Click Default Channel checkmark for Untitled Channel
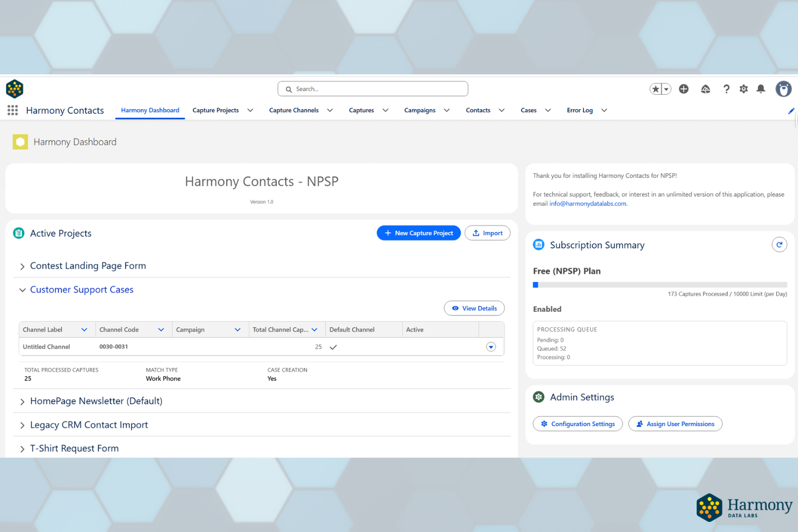 [x=334, y=347]
